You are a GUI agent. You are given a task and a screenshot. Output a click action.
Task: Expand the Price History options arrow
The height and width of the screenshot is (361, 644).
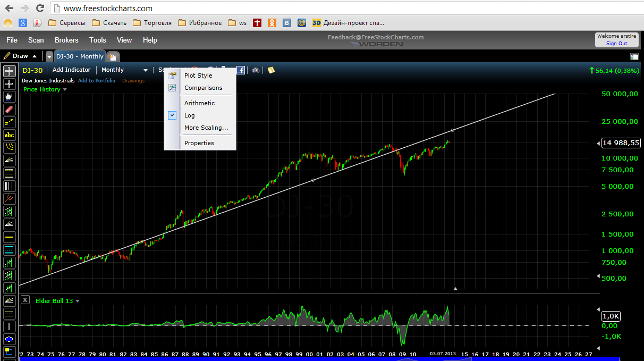coord(65,89)
